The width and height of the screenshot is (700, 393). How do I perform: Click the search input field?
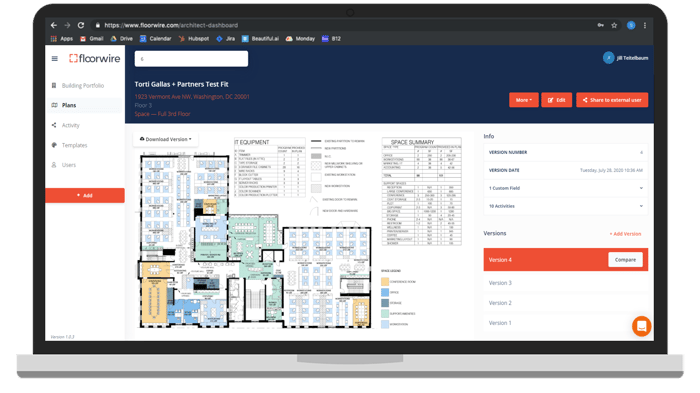pyautogui.click(x=192, y=59)
